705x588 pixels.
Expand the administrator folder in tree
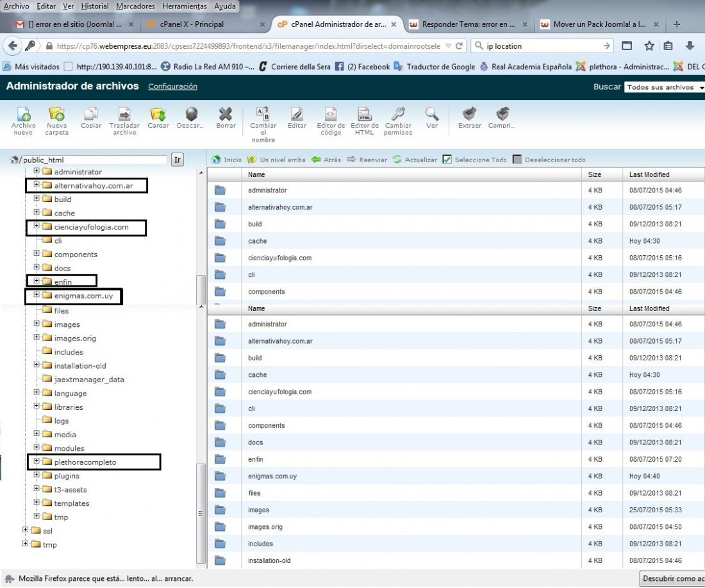pyautogui.click(x=37, y=171)
